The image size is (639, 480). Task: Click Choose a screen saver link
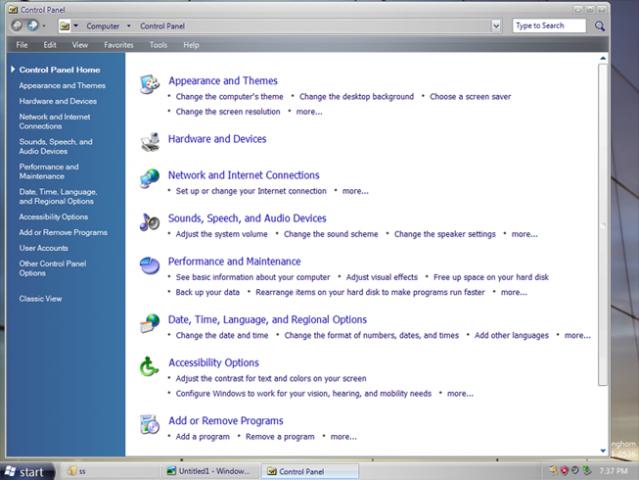click(x=470, y=97)
